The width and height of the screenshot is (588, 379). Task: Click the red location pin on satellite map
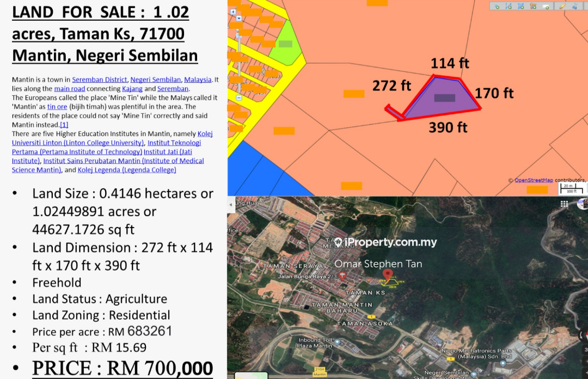387,274
